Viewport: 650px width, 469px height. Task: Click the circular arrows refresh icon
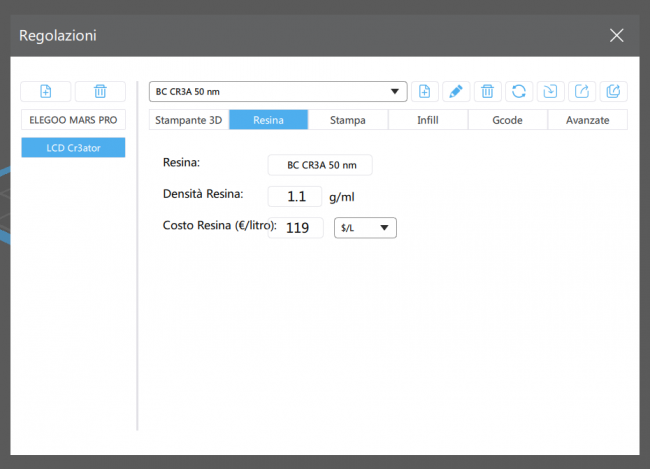pyautogui.click(x=518, y=92)
